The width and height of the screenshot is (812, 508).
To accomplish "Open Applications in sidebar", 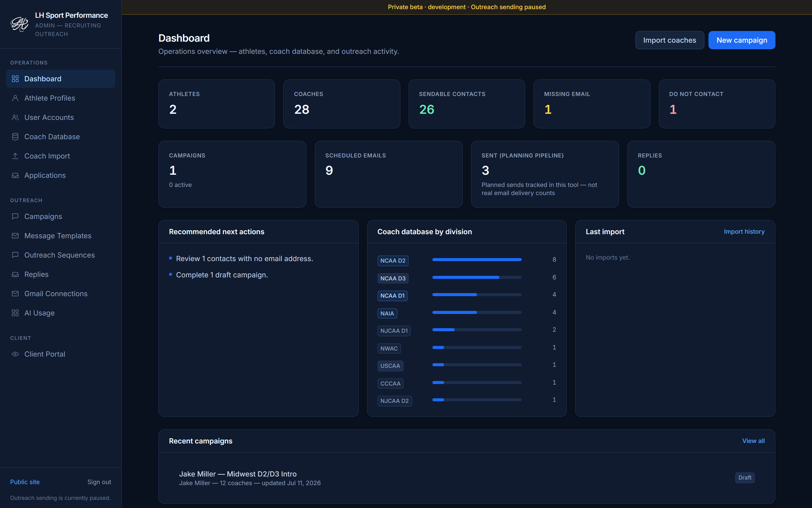I will pyautogui.click(x=60, y=175).
